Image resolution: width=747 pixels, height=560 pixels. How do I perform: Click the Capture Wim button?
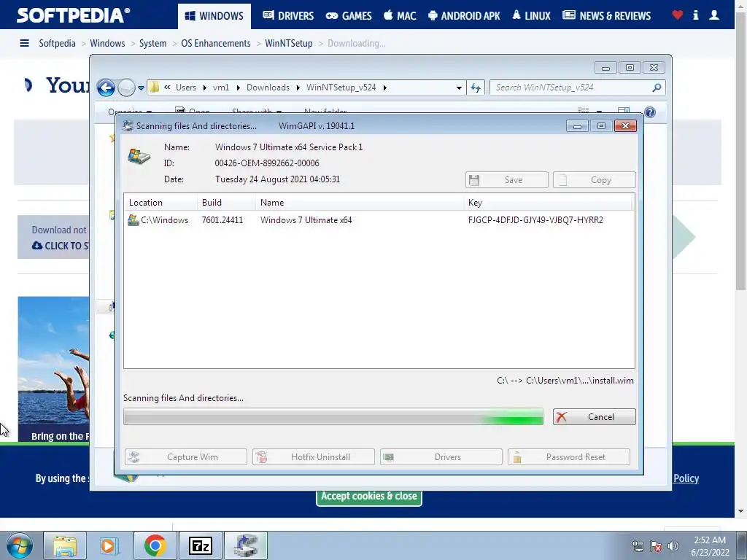click(186, 457)
